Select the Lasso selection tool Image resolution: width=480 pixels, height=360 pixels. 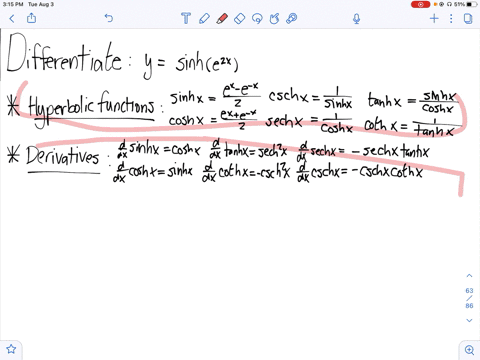pyautogui.click(x=257, y=18)
